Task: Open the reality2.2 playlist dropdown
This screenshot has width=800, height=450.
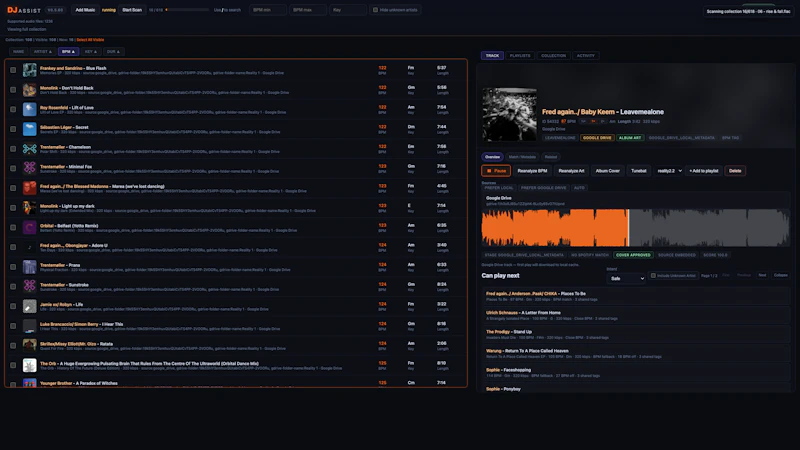Action: click(669, 171)
